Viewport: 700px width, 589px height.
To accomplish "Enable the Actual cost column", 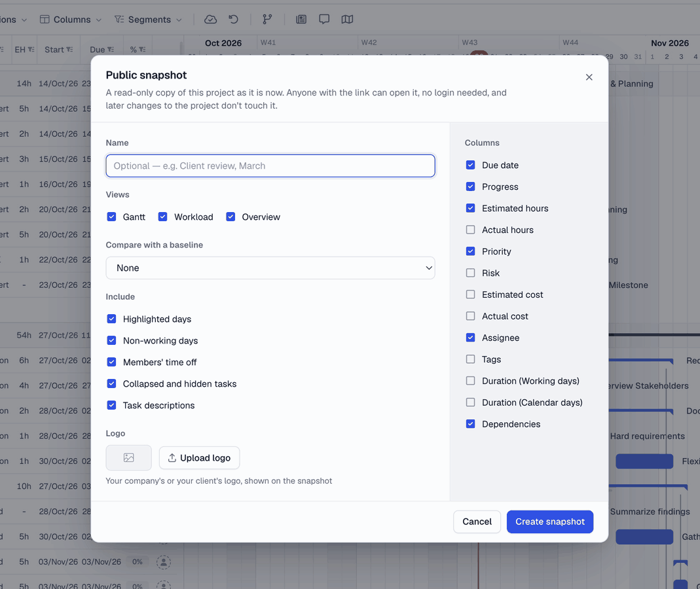I will point(471,316).
